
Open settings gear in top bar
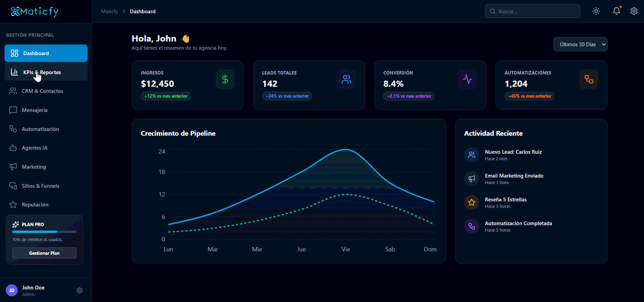click(634, 11)
